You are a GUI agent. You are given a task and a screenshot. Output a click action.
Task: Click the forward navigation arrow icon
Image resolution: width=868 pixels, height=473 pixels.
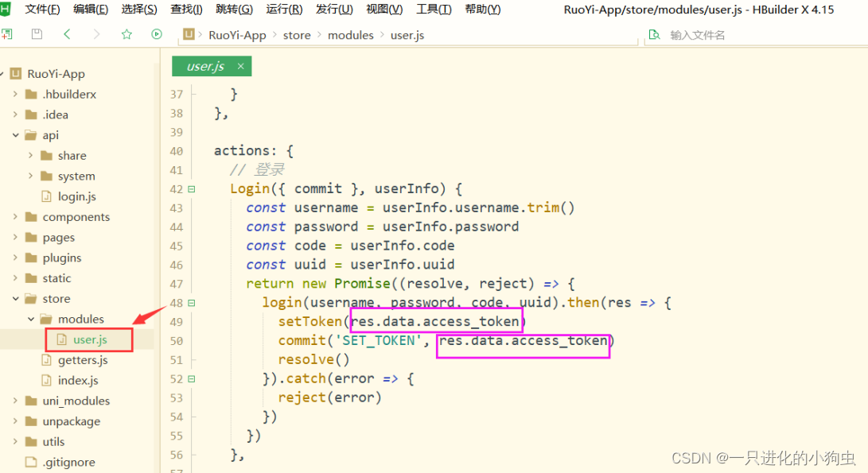tap(96, 35)
